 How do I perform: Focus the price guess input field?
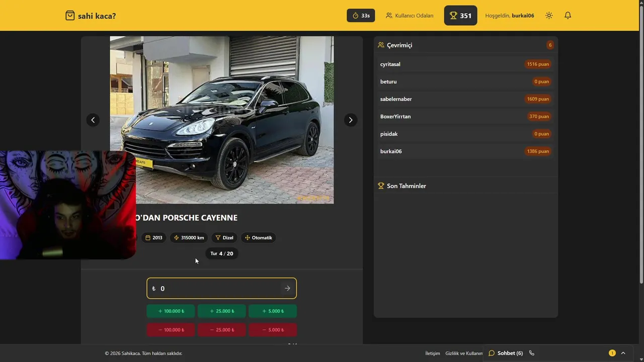pos(221,289)
